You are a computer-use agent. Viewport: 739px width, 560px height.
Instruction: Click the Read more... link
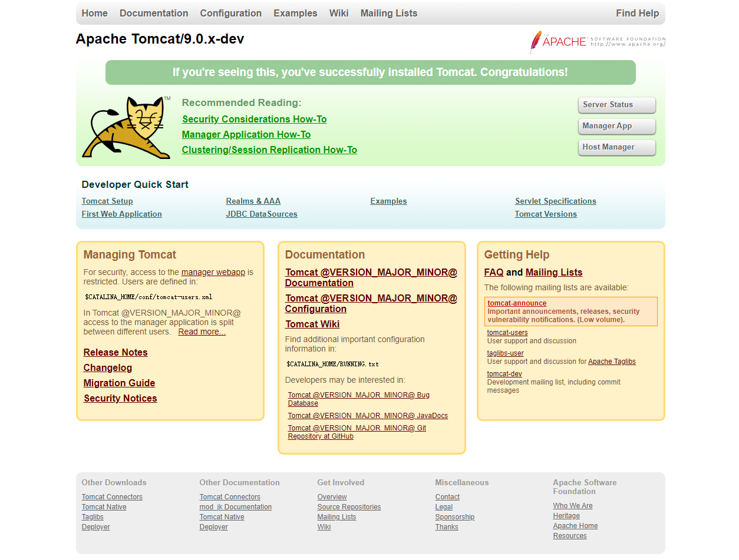point(202,332)
